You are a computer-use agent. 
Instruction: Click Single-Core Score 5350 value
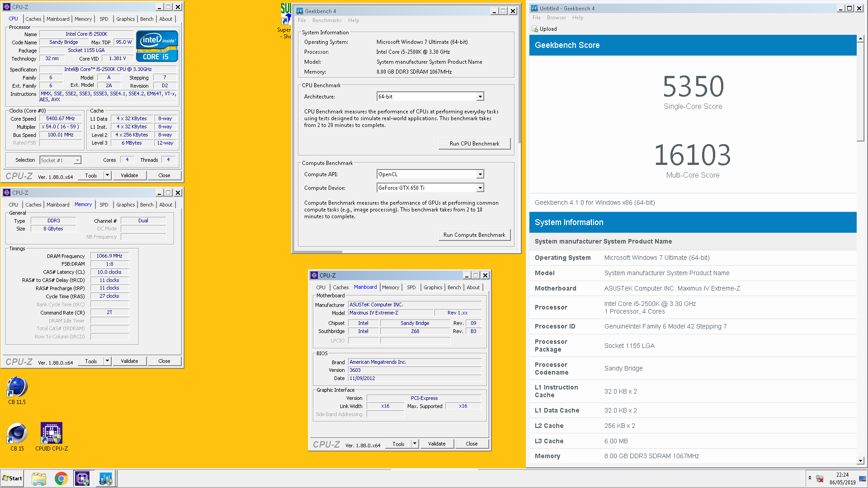point(693,86)
